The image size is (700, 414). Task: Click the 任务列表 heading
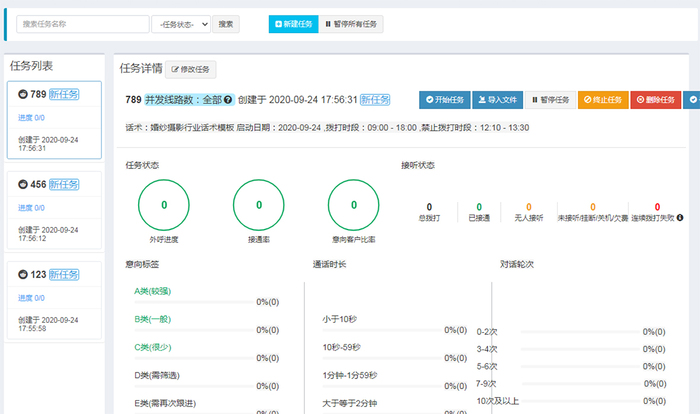tap(31, 66)
